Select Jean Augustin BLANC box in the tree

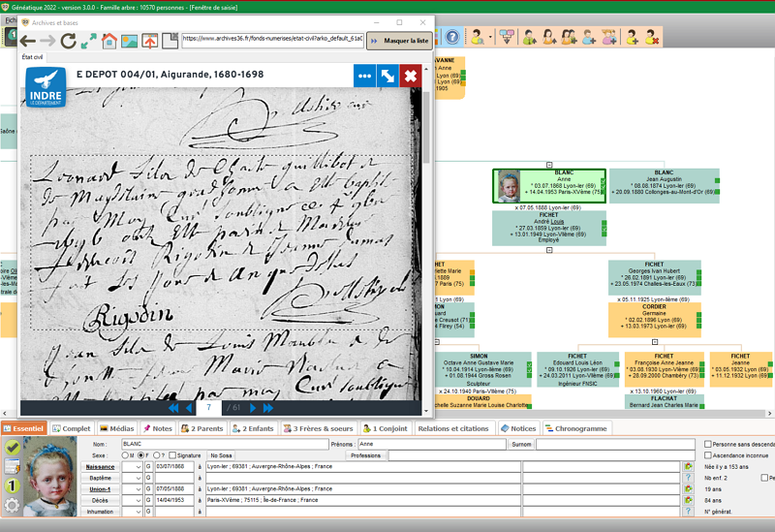tap(665, 186)
